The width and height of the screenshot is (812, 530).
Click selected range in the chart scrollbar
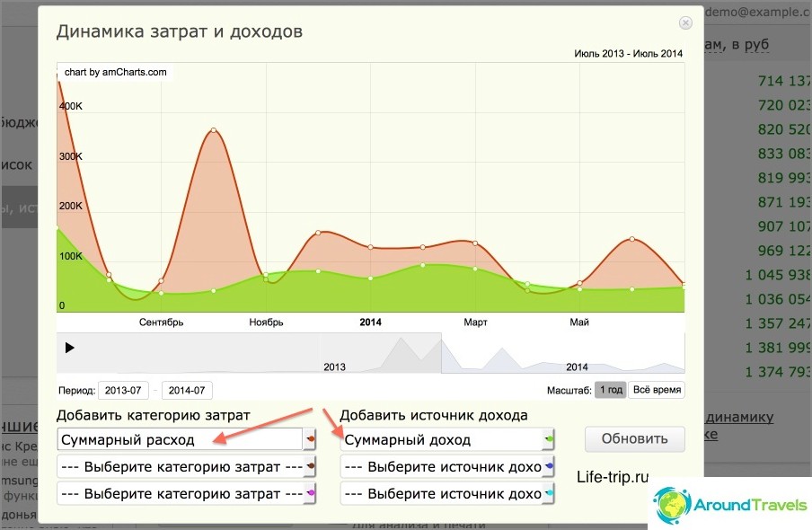[x=563, y=353]
